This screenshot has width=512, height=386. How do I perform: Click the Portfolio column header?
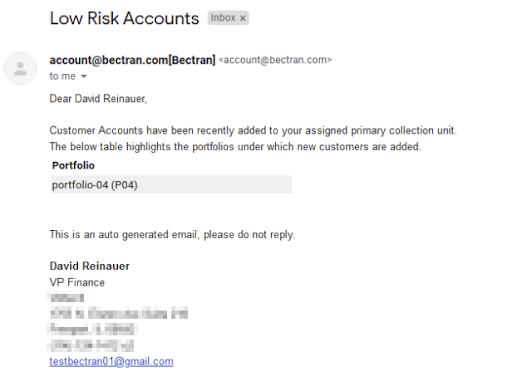[x=73, y=165]
